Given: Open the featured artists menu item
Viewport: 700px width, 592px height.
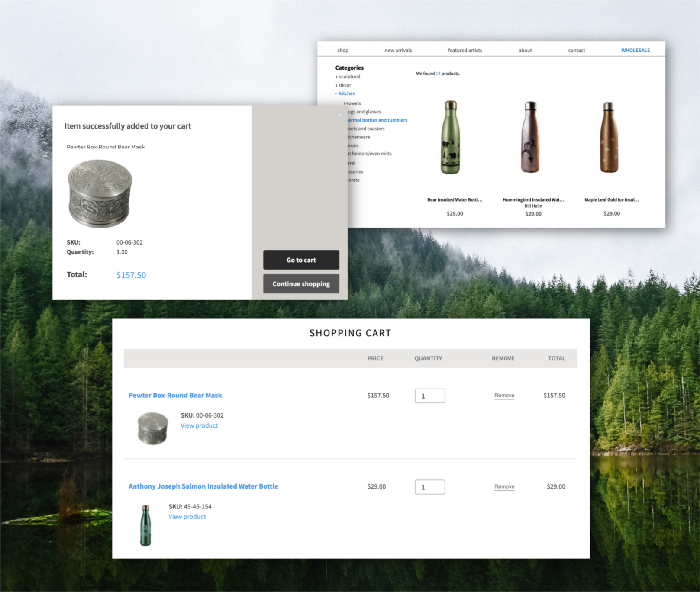Looking at the screenshot, I should tap(465, 50).
